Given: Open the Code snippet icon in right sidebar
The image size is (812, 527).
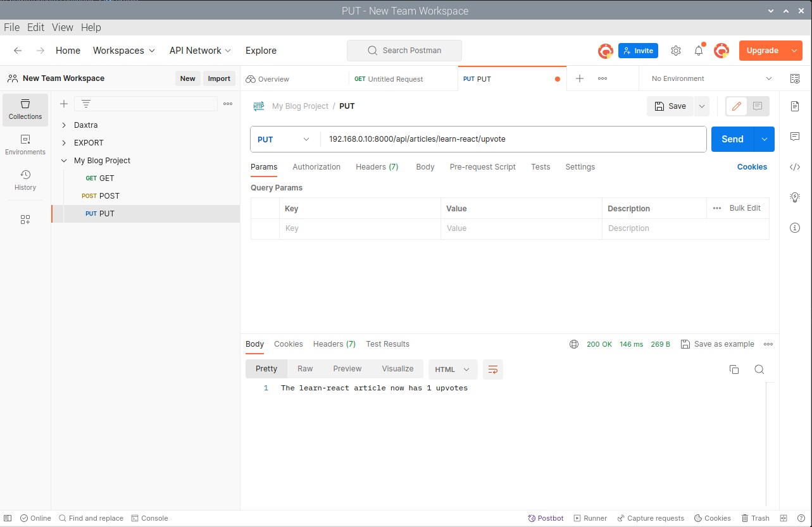Looking at the screenshot, I should (796, 167).
